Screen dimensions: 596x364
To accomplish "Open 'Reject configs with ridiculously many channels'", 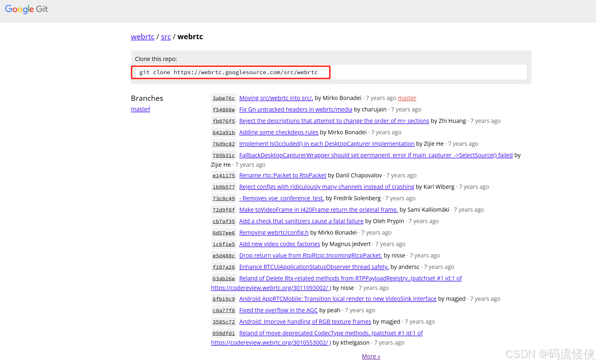I will click(327, 187).
